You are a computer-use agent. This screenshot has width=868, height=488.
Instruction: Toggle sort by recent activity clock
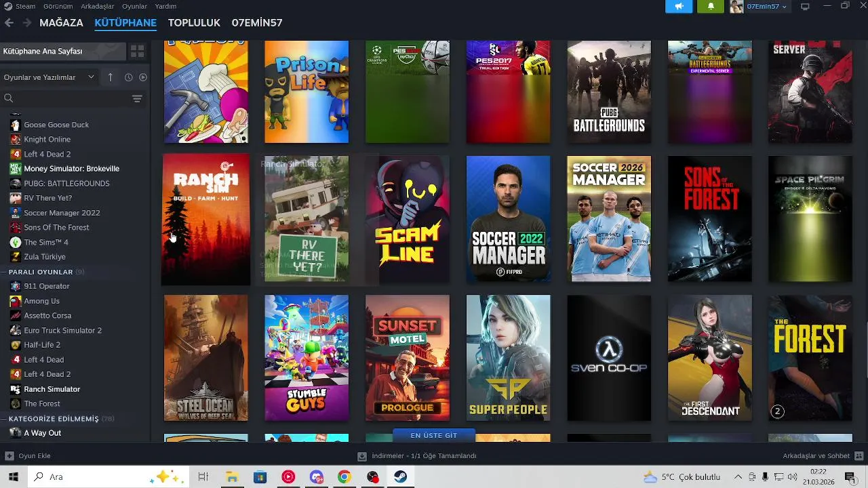click(128, 77)
